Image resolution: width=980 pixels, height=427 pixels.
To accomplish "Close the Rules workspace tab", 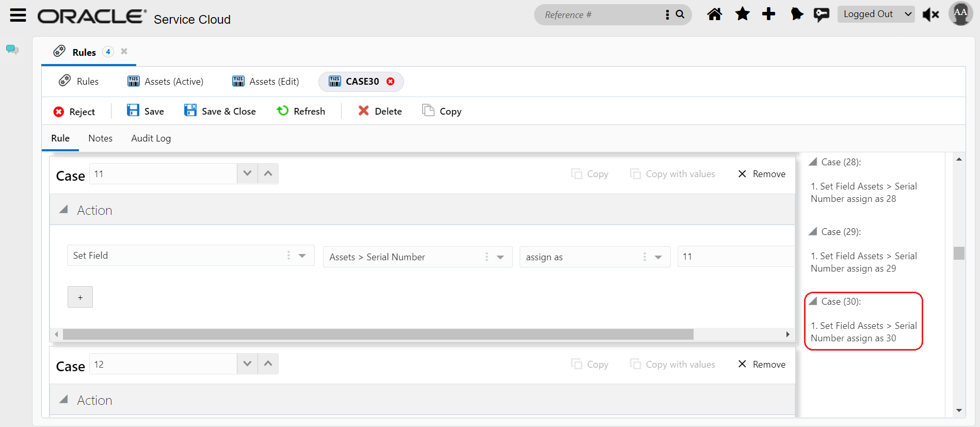I will click(124, 51).
